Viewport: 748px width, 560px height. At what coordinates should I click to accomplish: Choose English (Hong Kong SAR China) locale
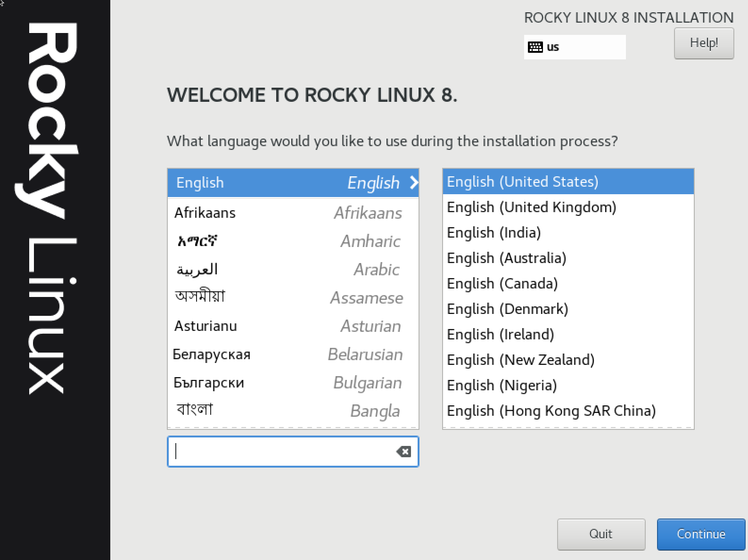tap(568, 411)
